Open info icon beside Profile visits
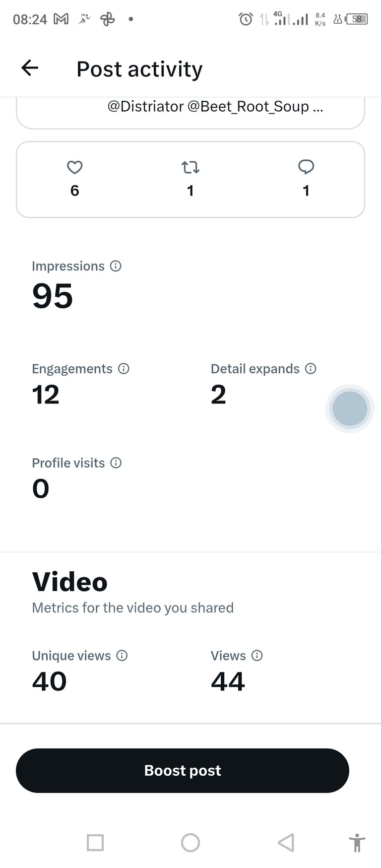 pos(116,463)
